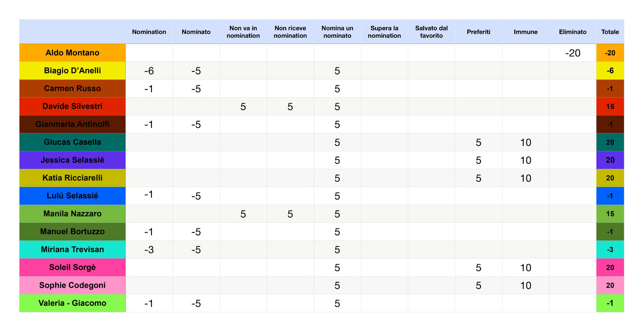This screenshot has height=332, width=644.
Task: Click the Valeria - Giacomo name cell
Action: point(72,303)
